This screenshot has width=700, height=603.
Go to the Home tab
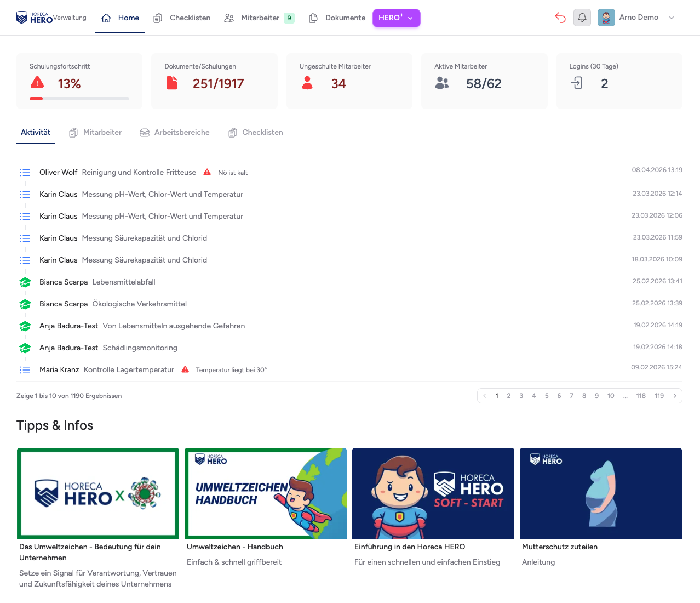click(121, 18)
